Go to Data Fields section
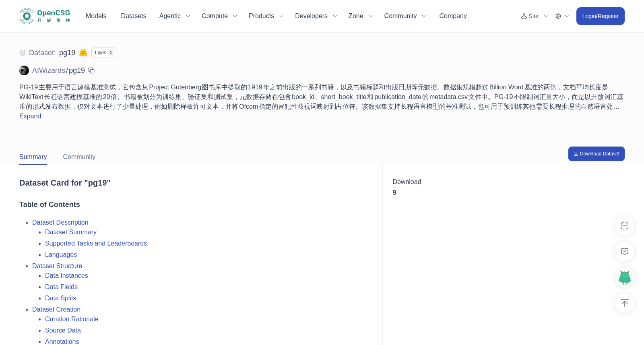The width and height of the screenshot is (644, 345). pyautogui.click(x=62, y=287)
